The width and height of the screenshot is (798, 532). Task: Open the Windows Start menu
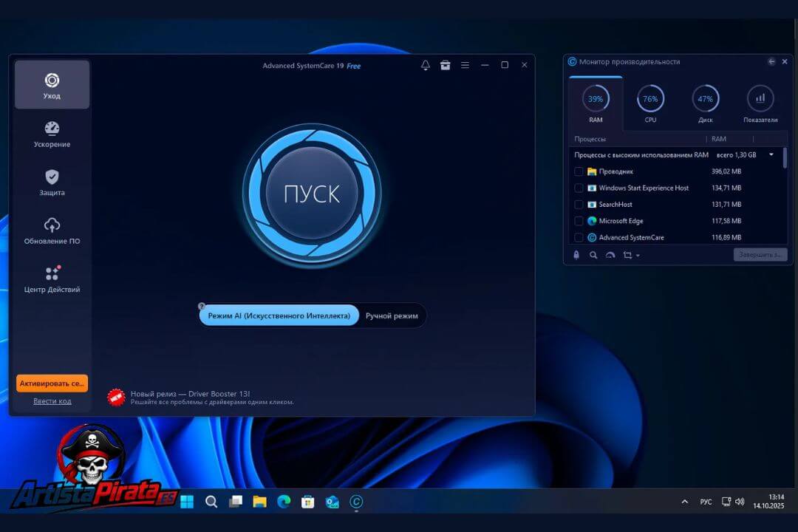point(187,502)
